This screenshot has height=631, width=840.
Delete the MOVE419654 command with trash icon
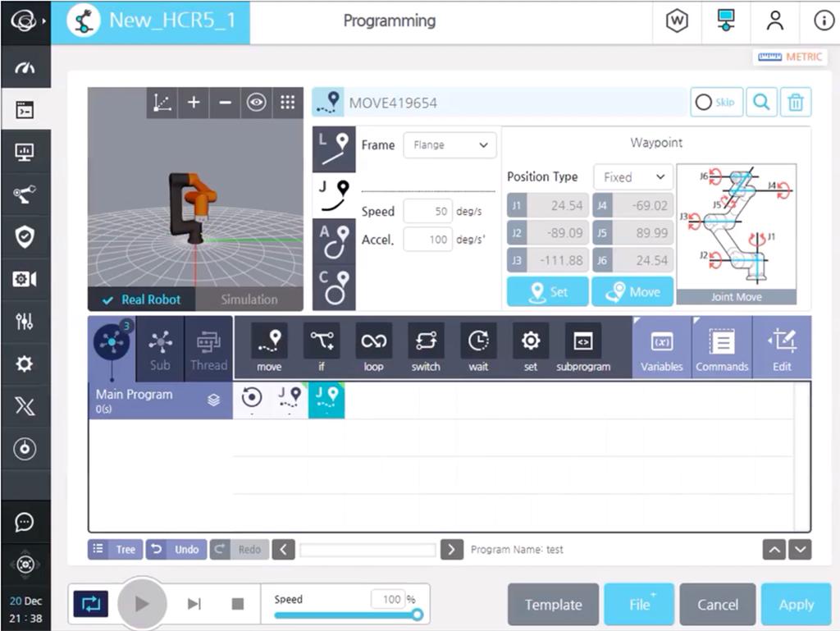795,103
